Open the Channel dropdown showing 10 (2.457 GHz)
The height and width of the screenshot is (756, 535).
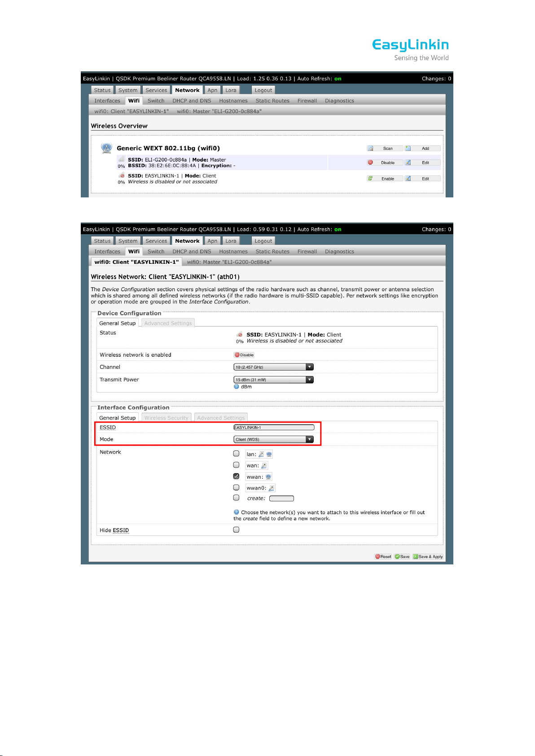pos(274,367)
